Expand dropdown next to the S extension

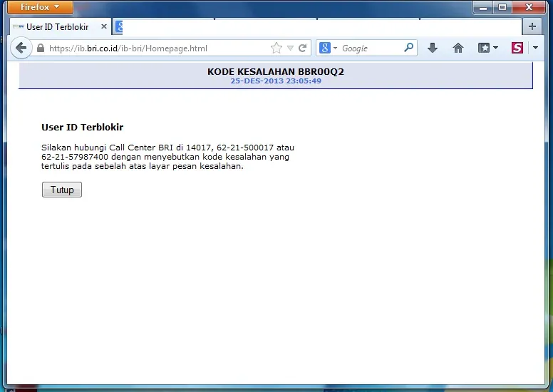[535, 48]
